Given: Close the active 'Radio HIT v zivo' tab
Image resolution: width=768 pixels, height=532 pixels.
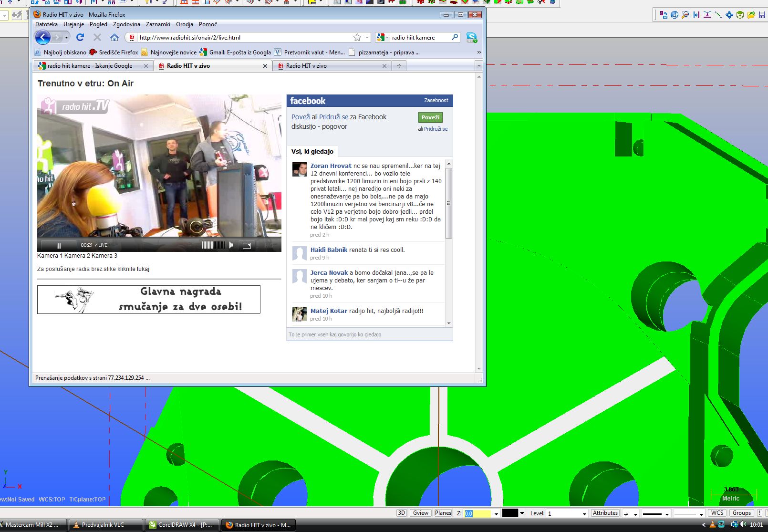Looking at the screenshot, I should (x=265, y=66).
